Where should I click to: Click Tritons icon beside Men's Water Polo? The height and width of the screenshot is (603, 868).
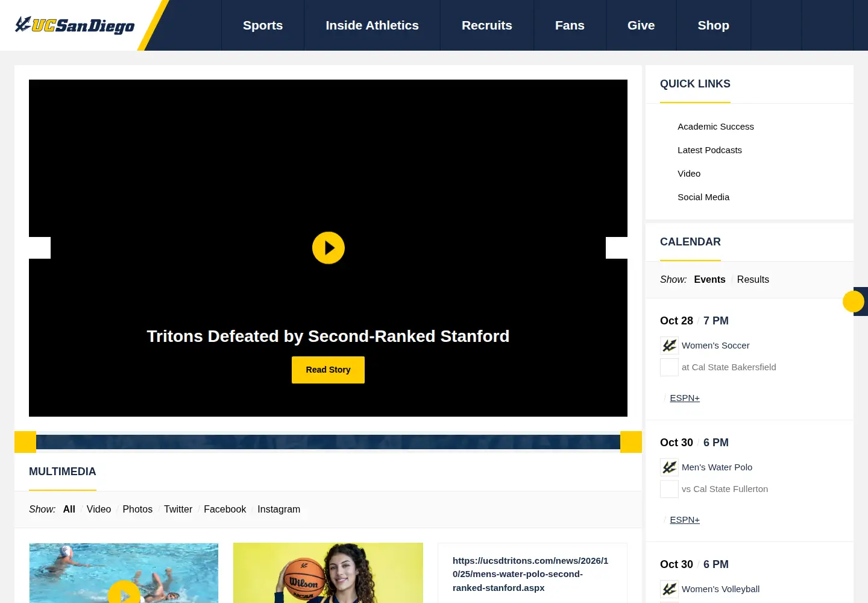pos(669,467)
